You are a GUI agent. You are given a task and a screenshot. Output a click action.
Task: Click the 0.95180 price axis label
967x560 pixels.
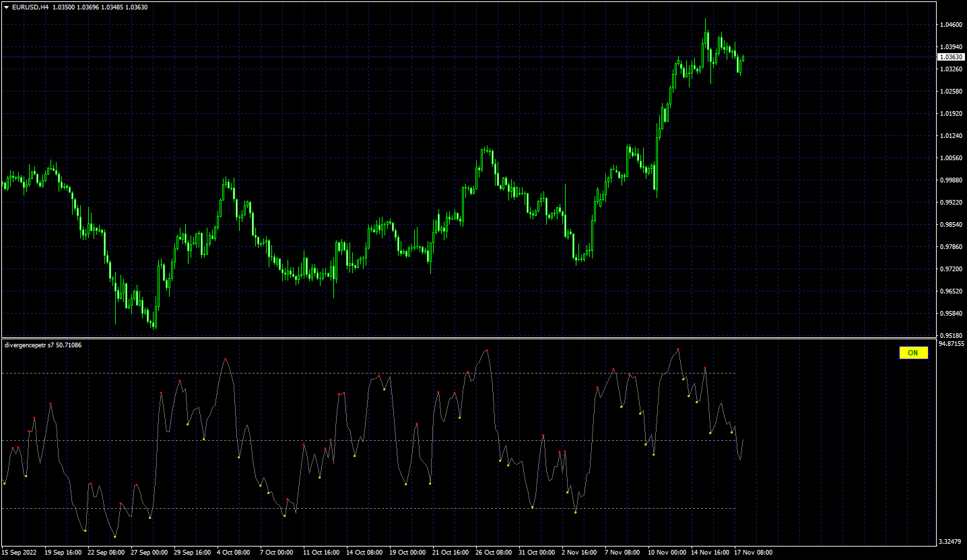[951, 335]
